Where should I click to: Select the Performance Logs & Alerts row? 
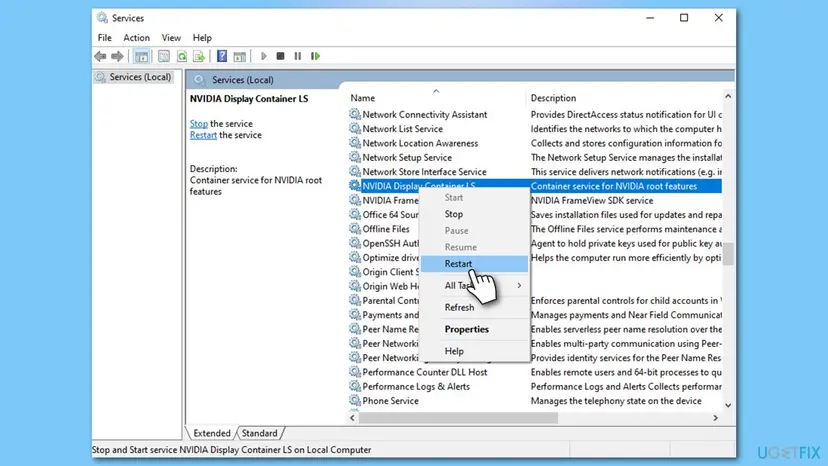(535, 386)
